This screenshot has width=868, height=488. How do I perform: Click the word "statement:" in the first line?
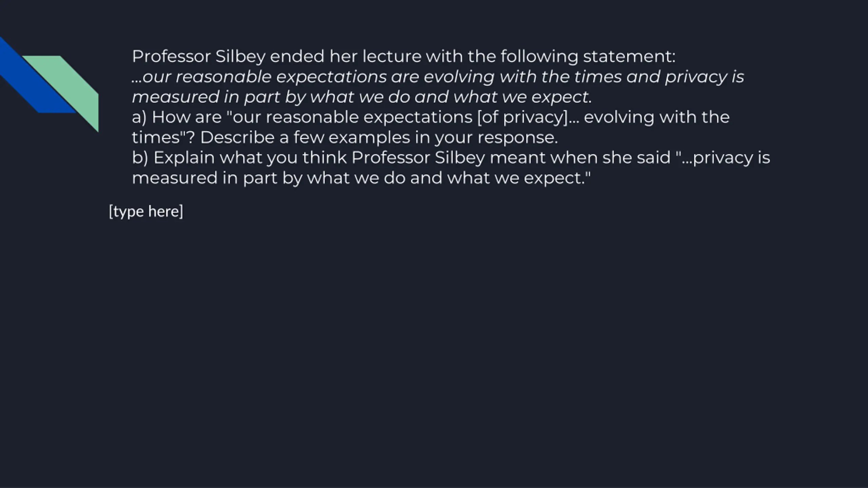coord(629,56)
